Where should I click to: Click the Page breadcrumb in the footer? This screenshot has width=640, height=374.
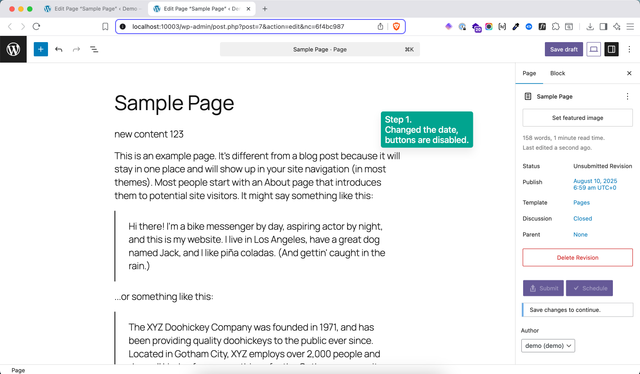pyautogui.click(x=18, y=370)
